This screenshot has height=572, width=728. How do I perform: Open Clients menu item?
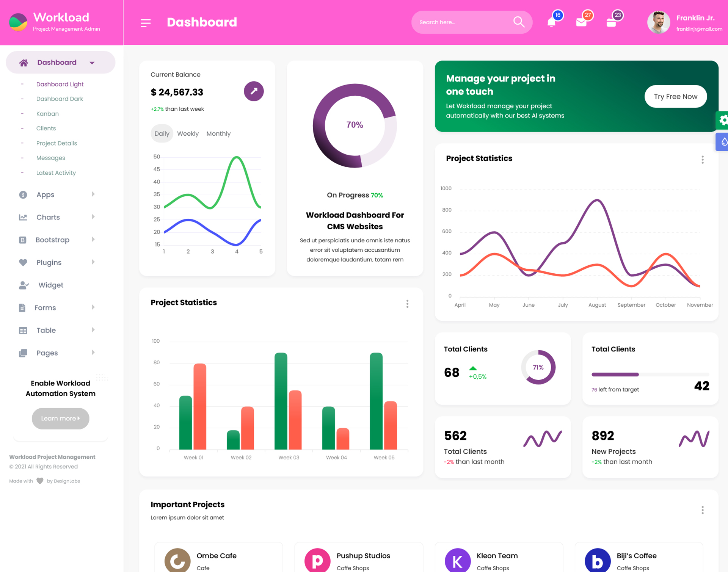(x=46, y=129)
